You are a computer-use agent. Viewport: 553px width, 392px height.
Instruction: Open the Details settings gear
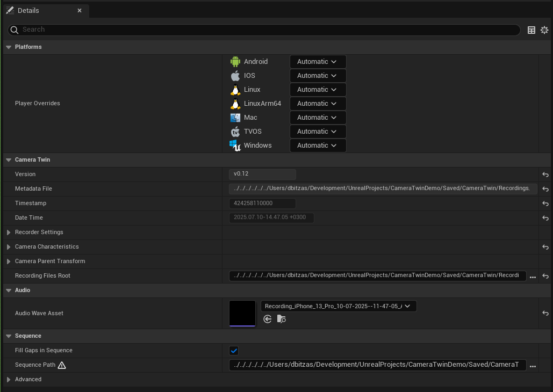point(544,30)
